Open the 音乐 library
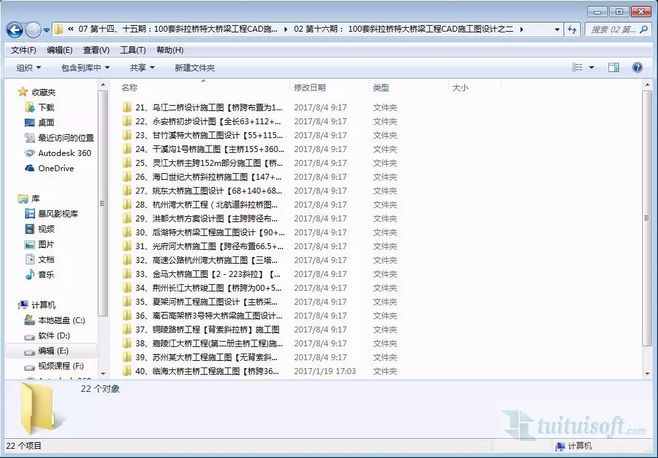This screenshot has height=458, width=658. click(46, 274)
